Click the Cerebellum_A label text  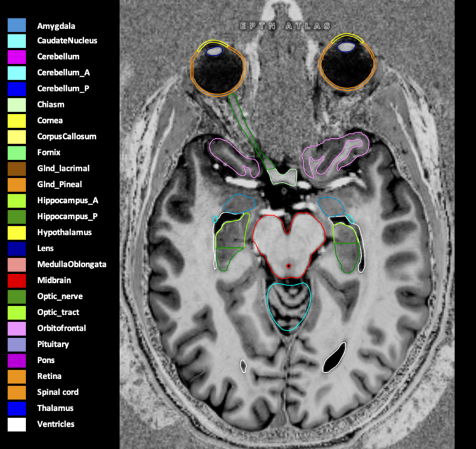(63, 73)
